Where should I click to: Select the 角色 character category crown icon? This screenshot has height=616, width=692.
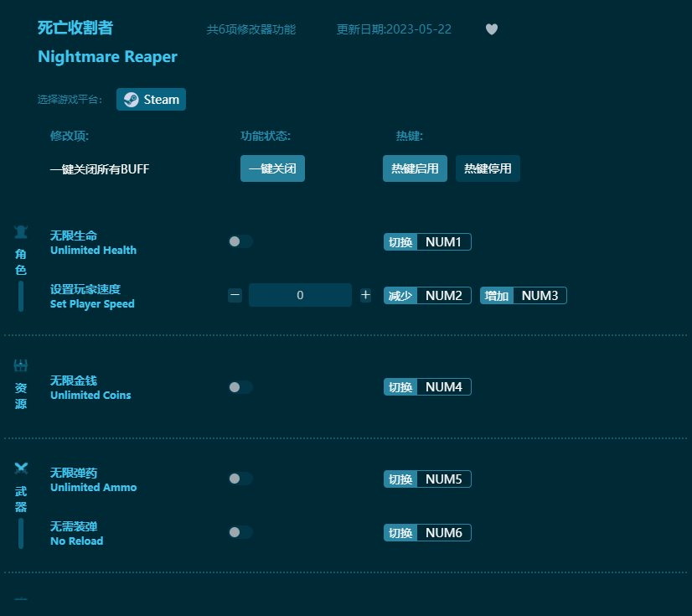tap(20, 232)
